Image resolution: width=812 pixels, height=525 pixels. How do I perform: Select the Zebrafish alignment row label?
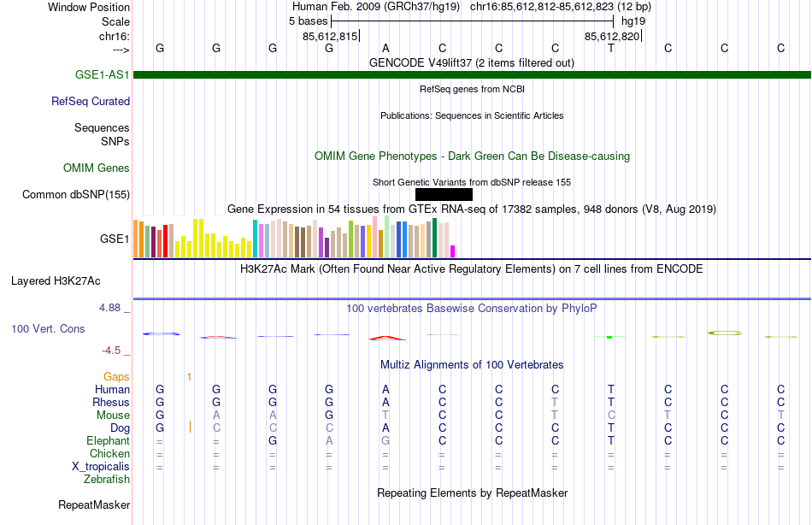click(x=107, y=480)
